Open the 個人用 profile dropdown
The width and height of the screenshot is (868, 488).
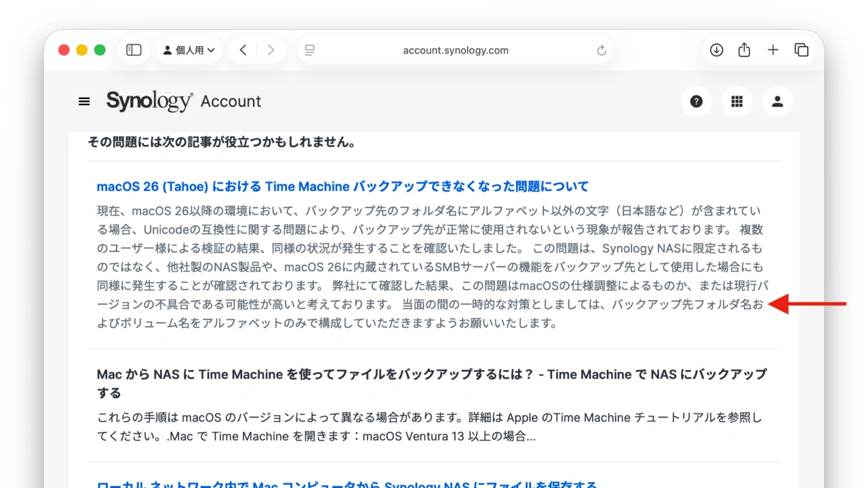click(x=189, y=49)
